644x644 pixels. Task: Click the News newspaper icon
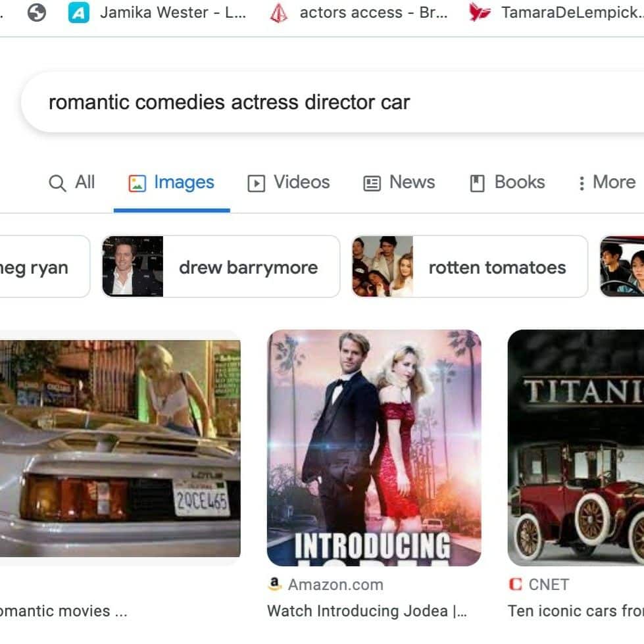tap(372, 183)
